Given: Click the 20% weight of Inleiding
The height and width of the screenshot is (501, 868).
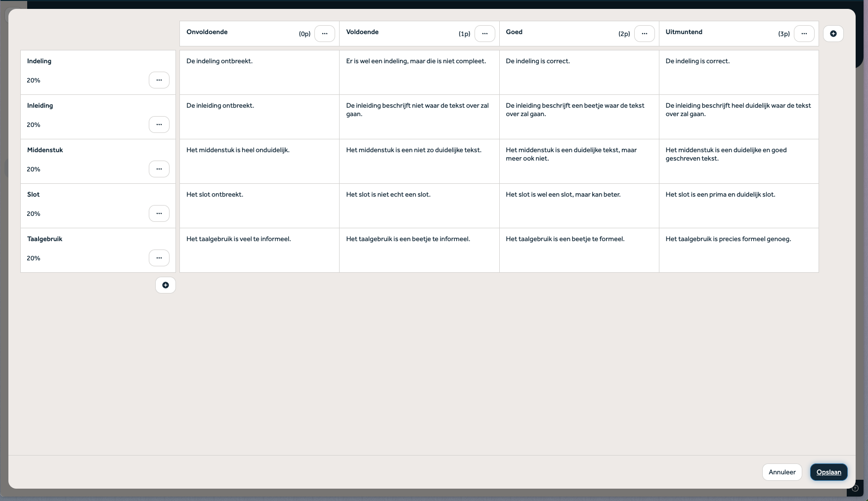Looking at the screenshot, I should 34,125.
